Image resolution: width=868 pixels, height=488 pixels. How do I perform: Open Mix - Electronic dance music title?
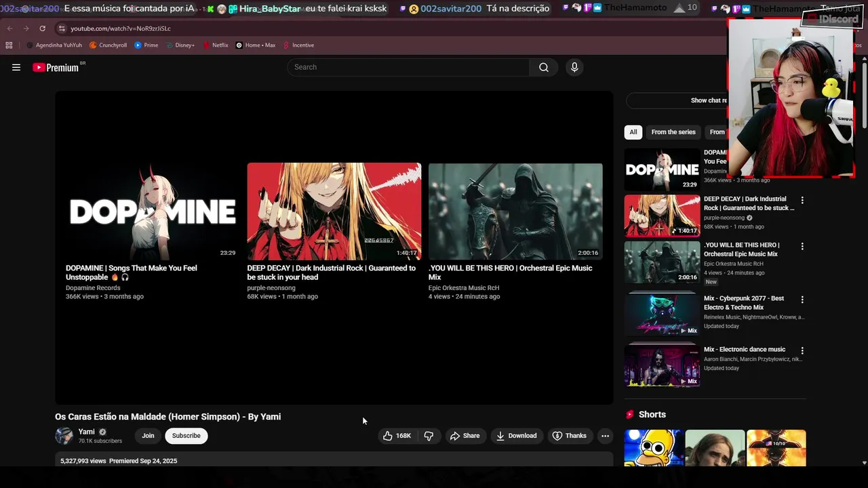tap(745, 350)
